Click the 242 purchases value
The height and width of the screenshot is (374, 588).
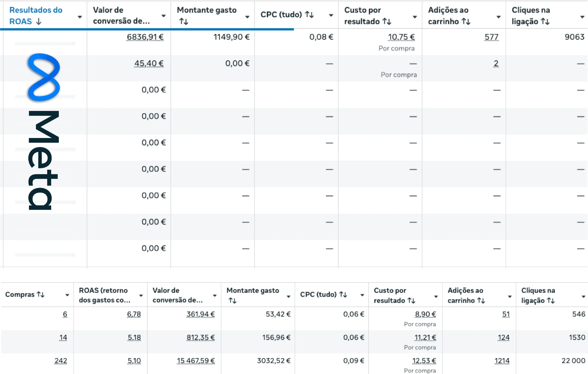61,361
